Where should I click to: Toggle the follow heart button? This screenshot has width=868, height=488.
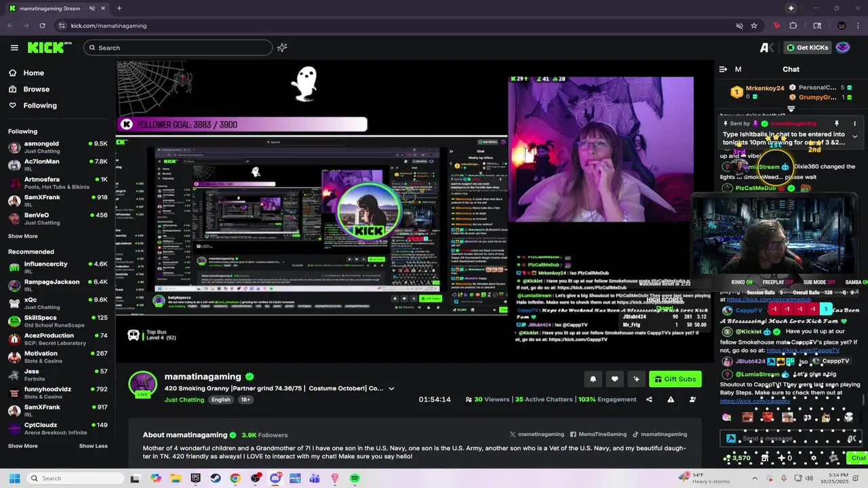tap(614, 379)
